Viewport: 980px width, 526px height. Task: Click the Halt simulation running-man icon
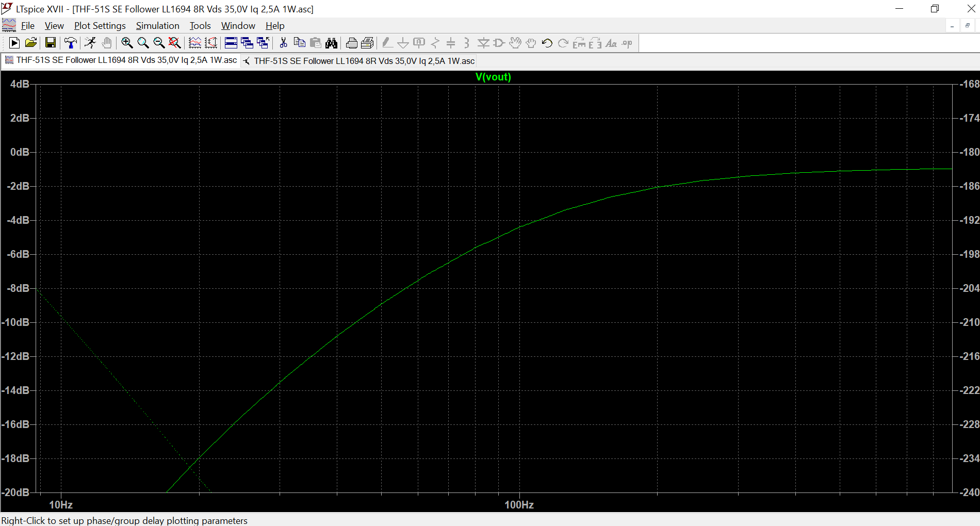pyautogui.click(x=90, y=43)
